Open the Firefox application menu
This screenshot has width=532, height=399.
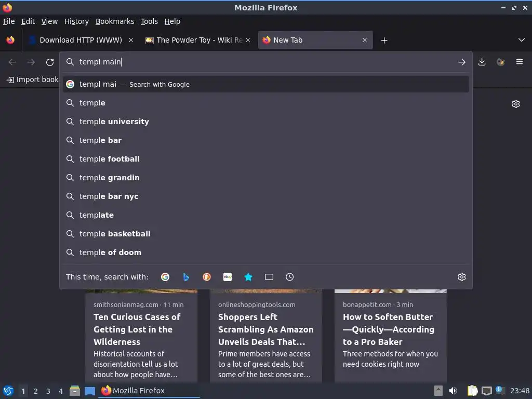[x=520, y=62]
